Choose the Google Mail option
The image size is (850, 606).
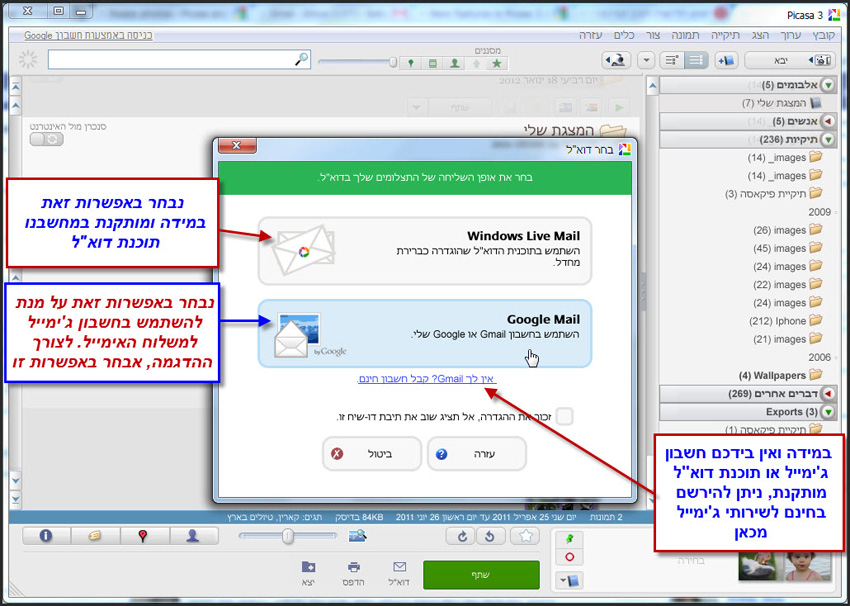pyautogui.click(x=424, y=333)
